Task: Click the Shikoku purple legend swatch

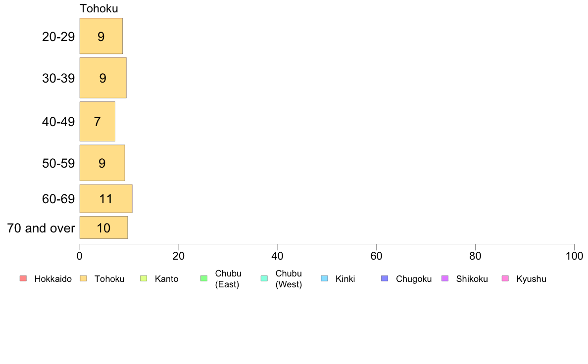Action: tap(445, 278)
